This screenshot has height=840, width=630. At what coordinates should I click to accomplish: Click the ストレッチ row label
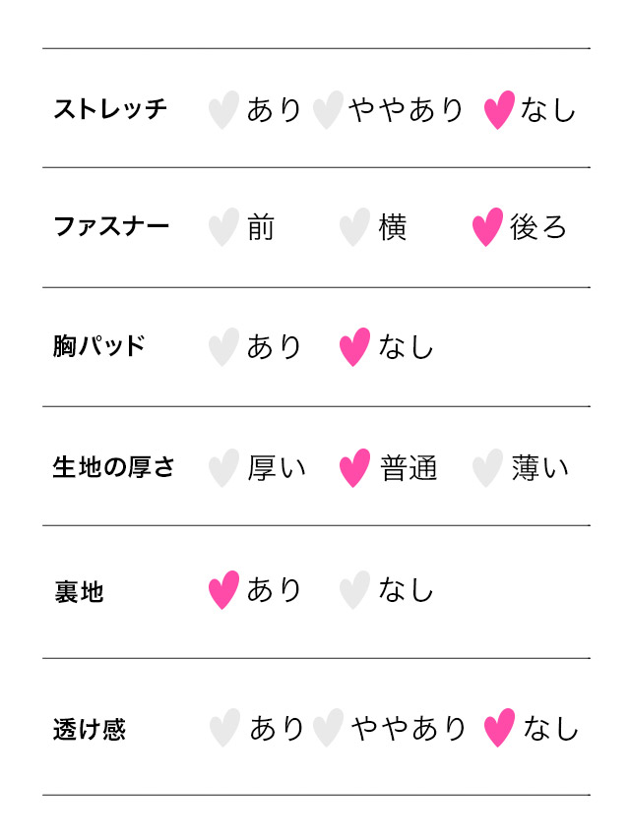(110, 109)
